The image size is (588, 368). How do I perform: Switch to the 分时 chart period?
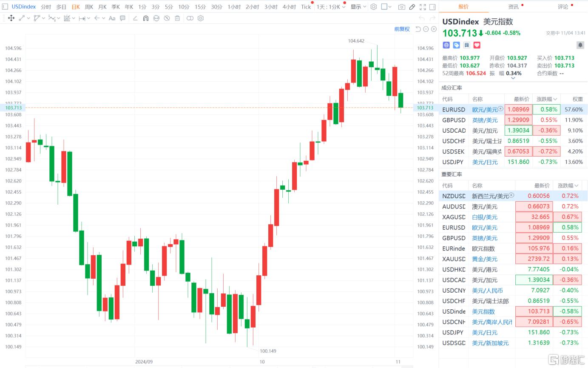pos(46,7)
